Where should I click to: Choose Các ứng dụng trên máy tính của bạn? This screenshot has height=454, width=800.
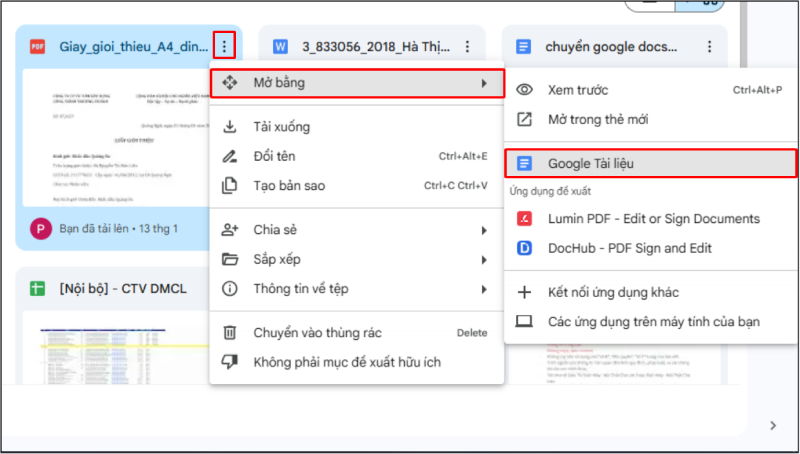click(x=652, y=321)
